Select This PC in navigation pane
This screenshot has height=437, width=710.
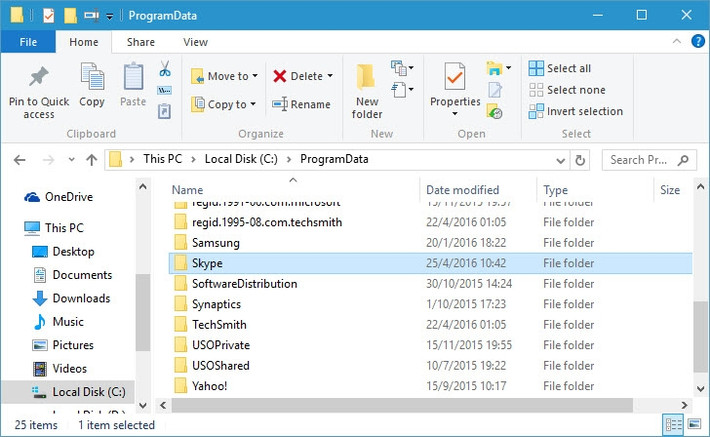coord(54,228)
